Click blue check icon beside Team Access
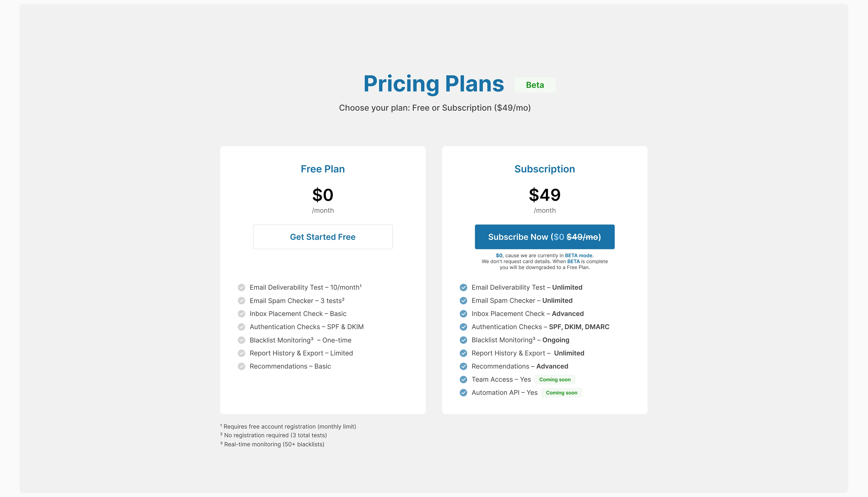 (463, 379)
